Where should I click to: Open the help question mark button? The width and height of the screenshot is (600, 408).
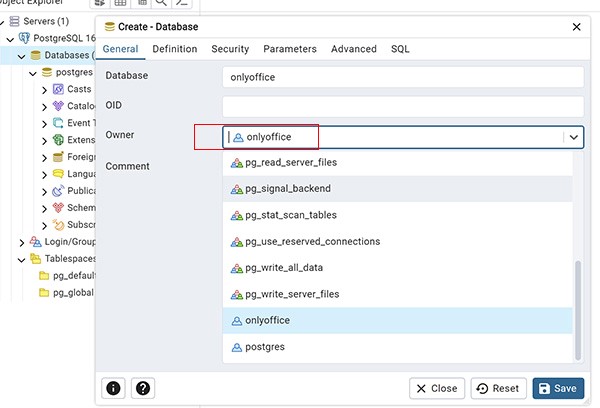(143, 388)
